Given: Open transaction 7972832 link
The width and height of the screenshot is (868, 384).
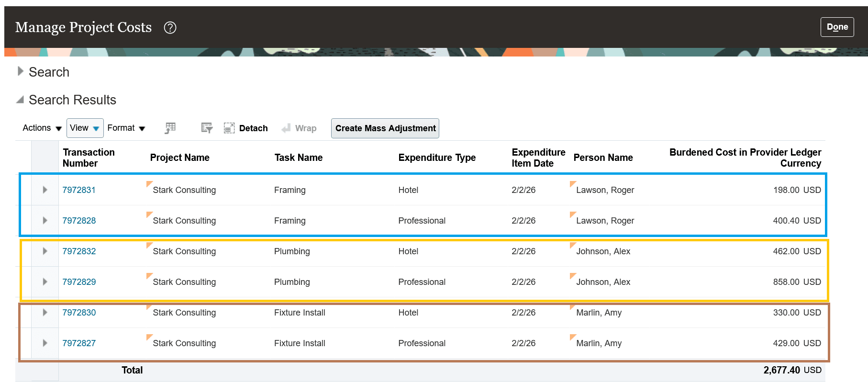Looking at the screenshot, I should [79, 251].
